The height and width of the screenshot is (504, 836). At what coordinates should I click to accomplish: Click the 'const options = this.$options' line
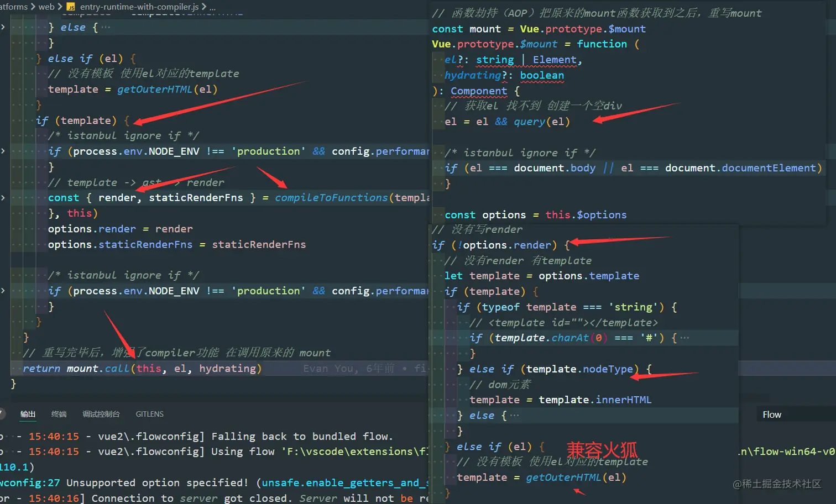[x=536, y=214]
